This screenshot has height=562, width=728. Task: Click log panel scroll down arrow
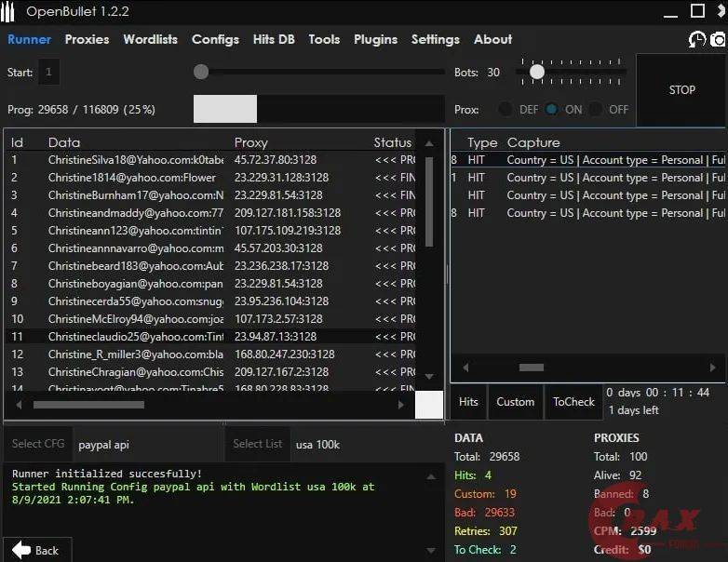[431, 551]
